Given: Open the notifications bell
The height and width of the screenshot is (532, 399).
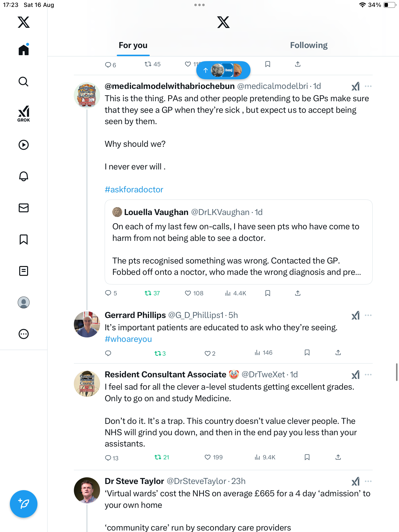Looking at the screenshot, I should [x=24, y=176].
